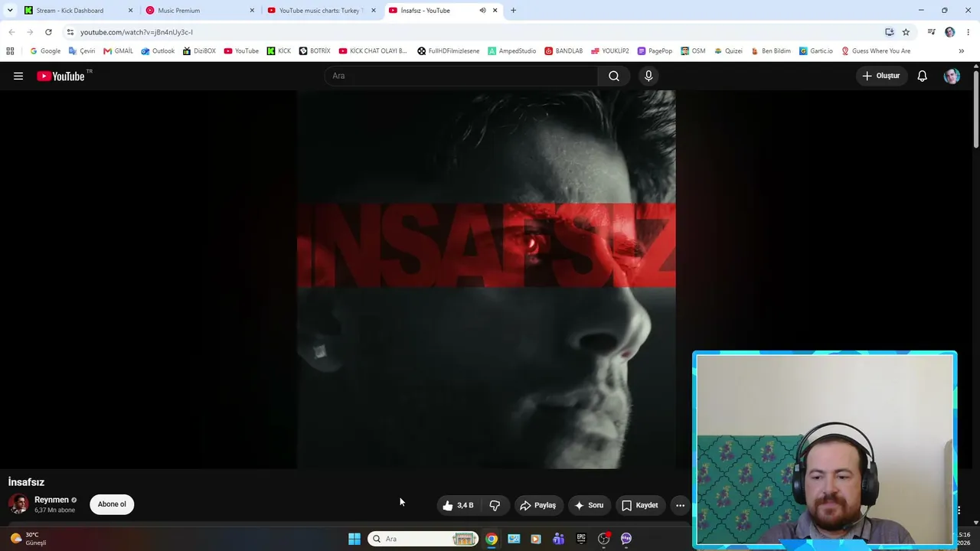Open Epic Games Launcher from the taskbar
This screenshot has height=551, width=980.
point(581,539)
